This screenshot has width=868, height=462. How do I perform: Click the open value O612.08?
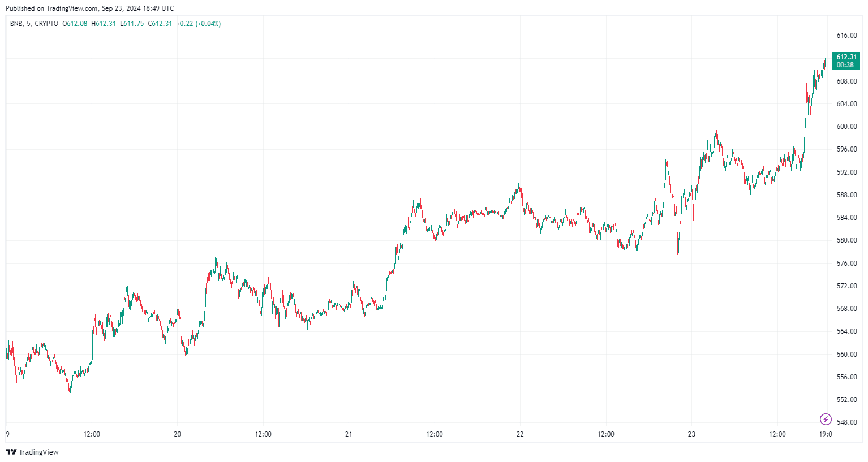[x=75, y=24]
